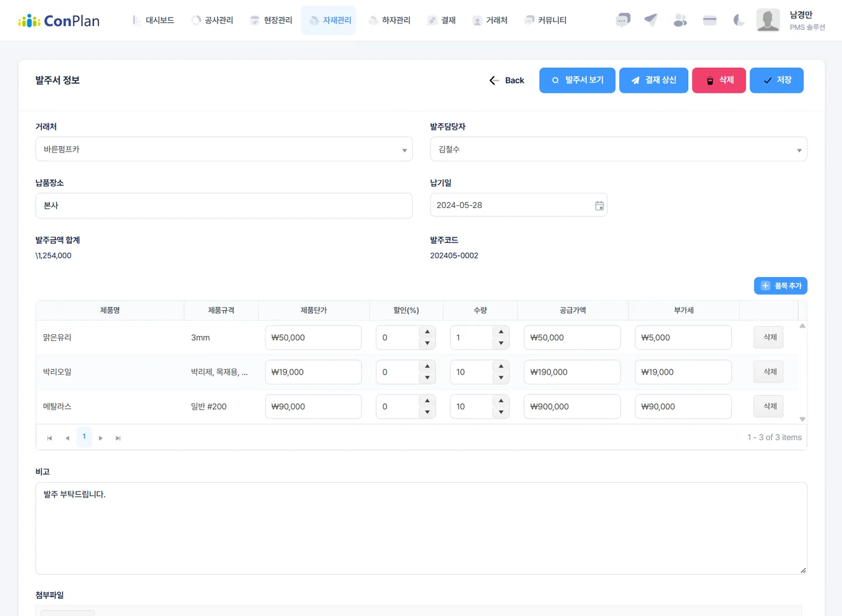Open the 공사관리 menu
This screenshot has height=616, width=842.
(212, 20)
